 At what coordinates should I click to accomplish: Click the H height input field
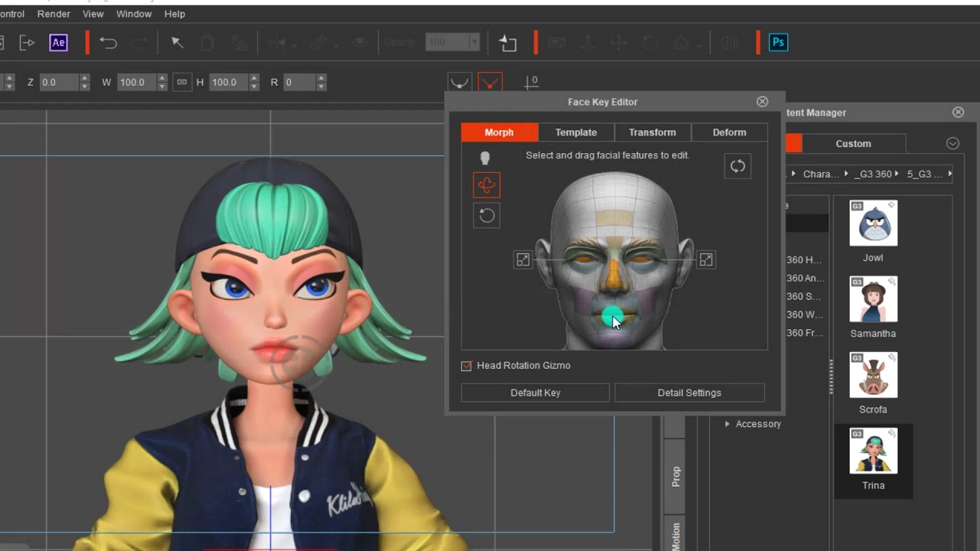point(228,82)
